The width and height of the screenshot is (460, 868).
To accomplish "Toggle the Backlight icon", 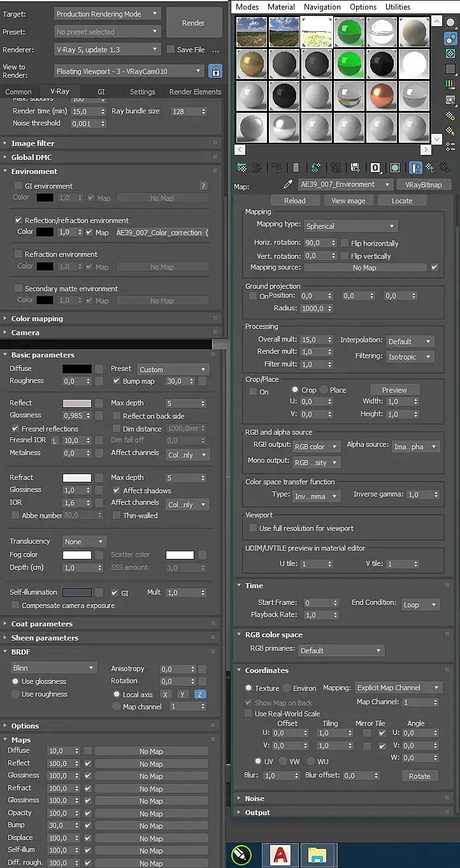I will (x=450, y=38).
